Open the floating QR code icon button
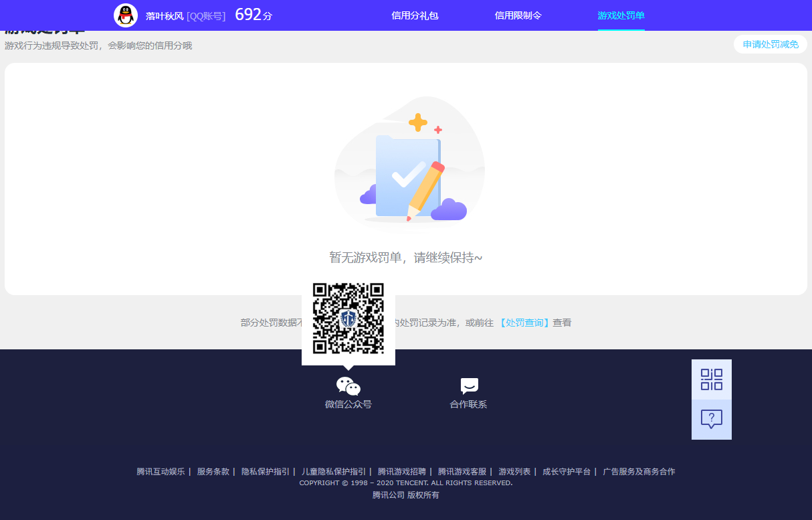The height and width of the screenshot is (520, 812). [x=711, y=379]
